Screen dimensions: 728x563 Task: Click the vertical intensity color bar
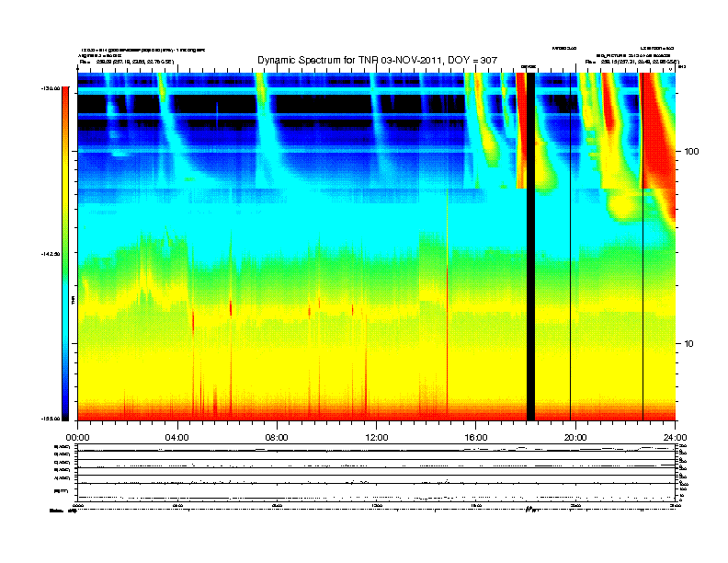(x=65, y=254)
